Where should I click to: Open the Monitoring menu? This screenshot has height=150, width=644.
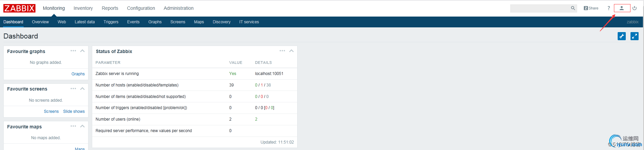[54, 8]
